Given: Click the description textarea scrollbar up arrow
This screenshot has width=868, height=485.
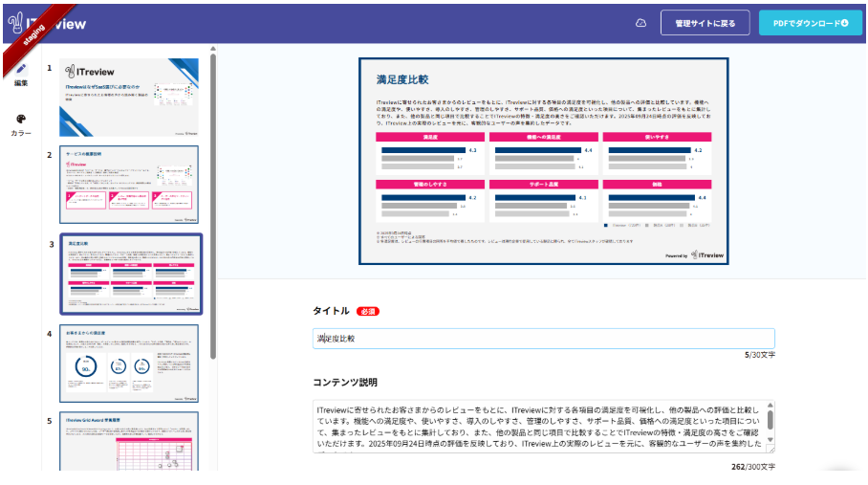Looking at the screenshot, I should (x=770, y=406).
